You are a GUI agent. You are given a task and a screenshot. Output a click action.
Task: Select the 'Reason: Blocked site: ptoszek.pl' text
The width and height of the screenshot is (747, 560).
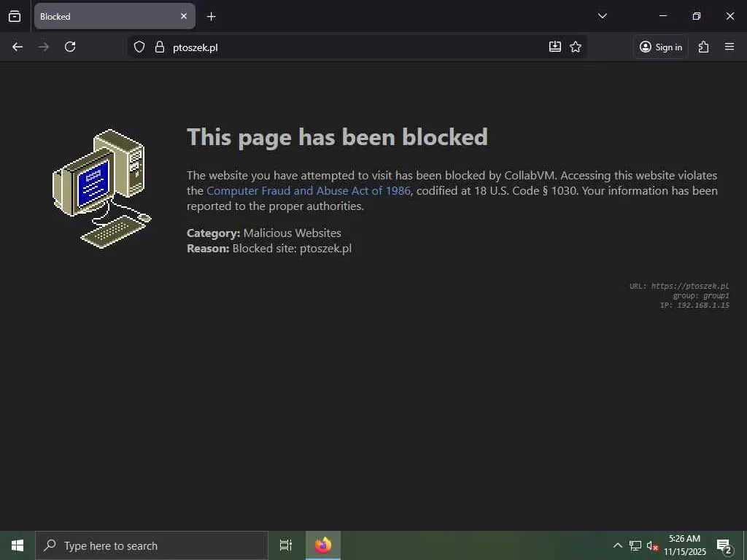(x=269, y=249)
